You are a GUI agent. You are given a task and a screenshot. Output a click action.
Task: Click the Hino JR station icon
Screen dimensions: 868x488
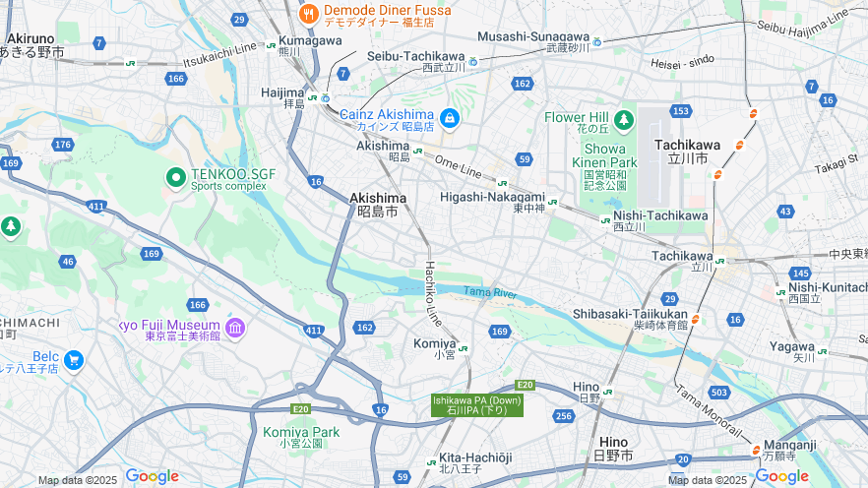[608, 393]
